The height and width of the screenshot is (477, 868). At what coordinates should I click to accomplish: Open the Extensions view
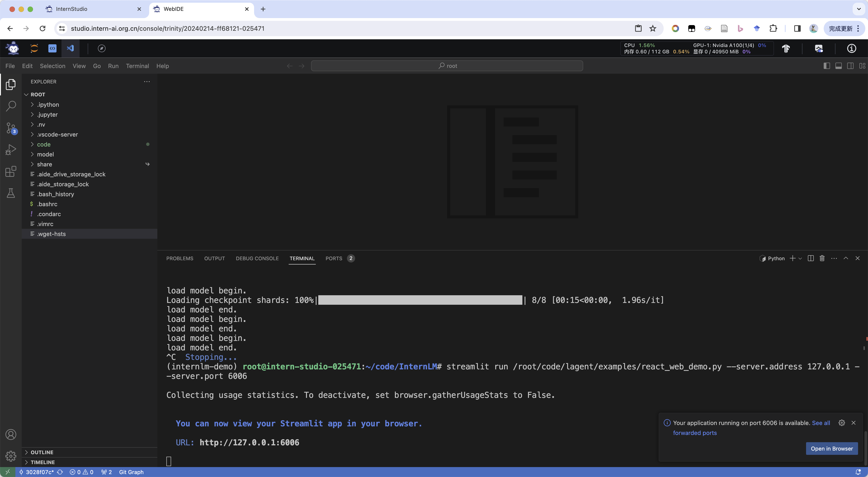click(11, 171)
